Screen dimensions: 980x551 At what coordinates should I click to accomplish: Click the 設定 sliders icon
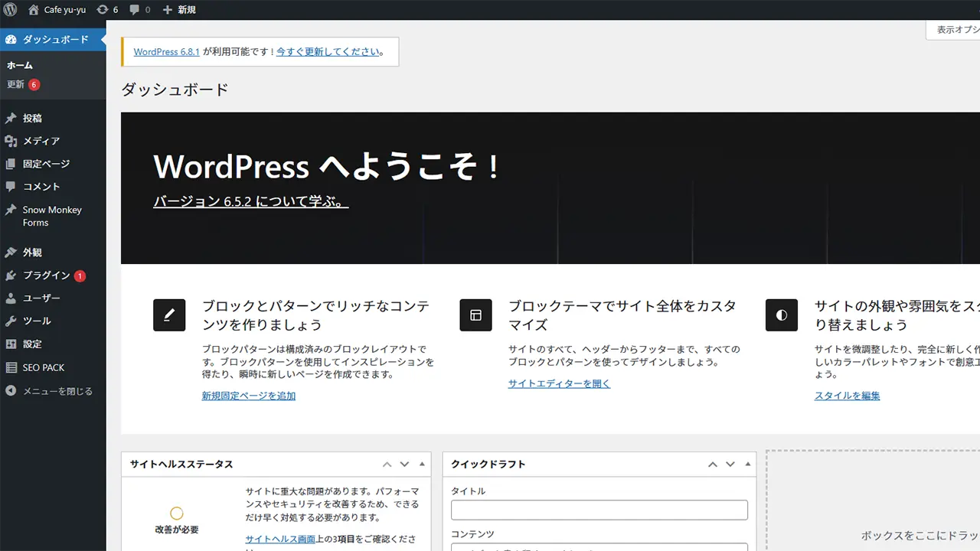pyautogui.click(x=11, y=344)
